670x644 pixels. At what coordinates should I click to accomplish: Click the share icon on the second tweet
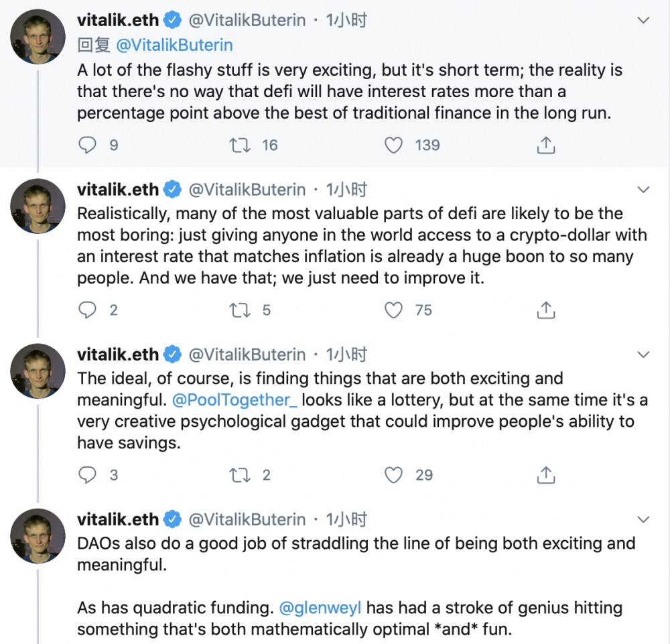pyautogui.click(x=545, y=310)
